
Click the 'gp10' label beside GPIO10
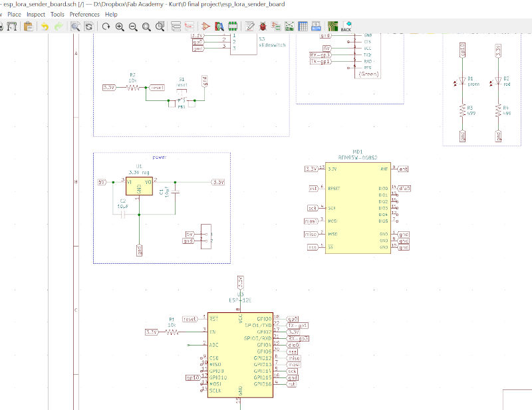193,377
